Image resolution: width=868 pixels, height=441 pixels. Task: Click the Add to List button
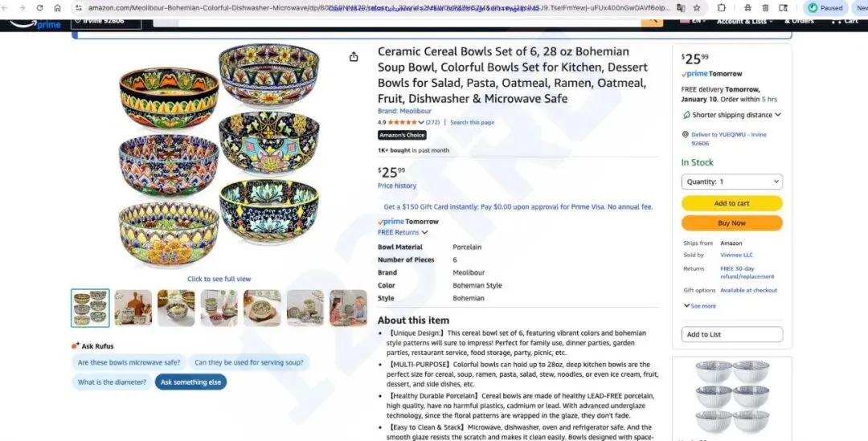(732, 334)
